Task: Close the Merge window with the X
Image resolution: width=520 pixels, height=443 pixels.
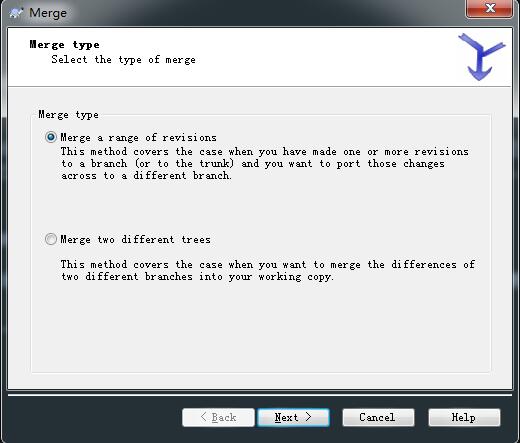Action: click(x=489, y=8)
